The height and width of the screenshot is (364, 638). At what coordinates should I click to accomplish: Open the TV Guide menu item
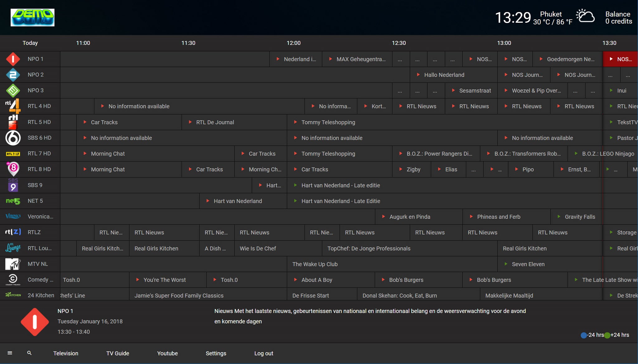(x=117, y=353)
